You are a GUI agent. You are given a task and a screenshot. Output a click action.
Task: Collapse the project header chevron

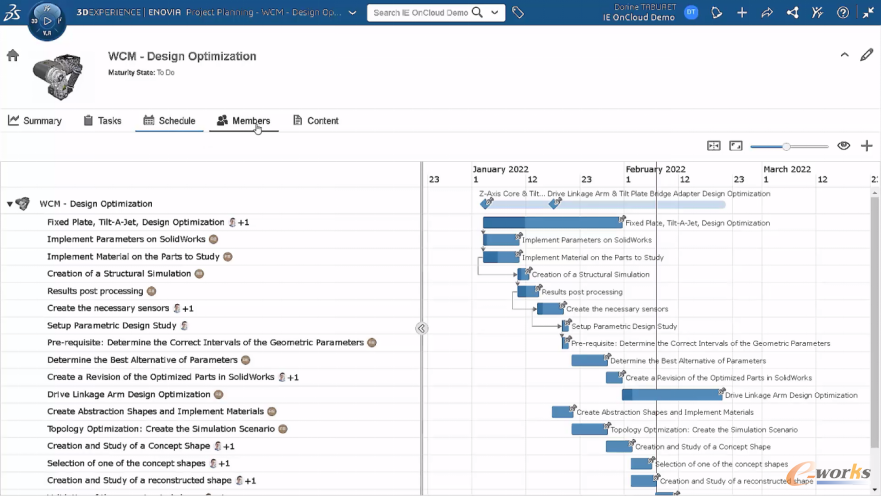(844, 55)
